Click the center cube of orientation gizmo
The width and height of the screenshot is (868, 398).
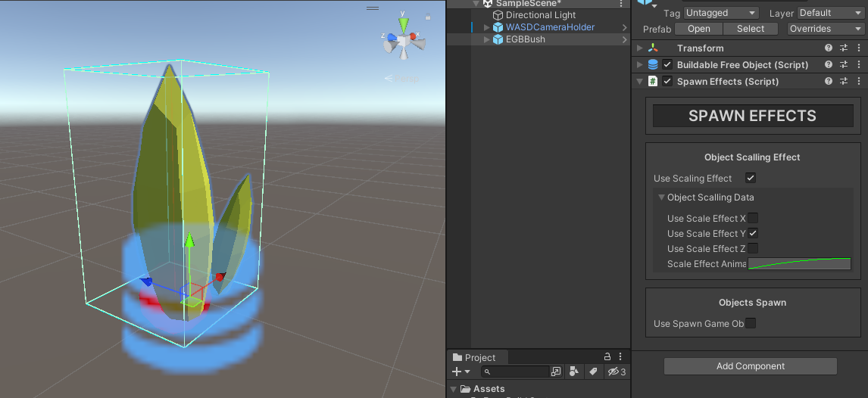404,41
